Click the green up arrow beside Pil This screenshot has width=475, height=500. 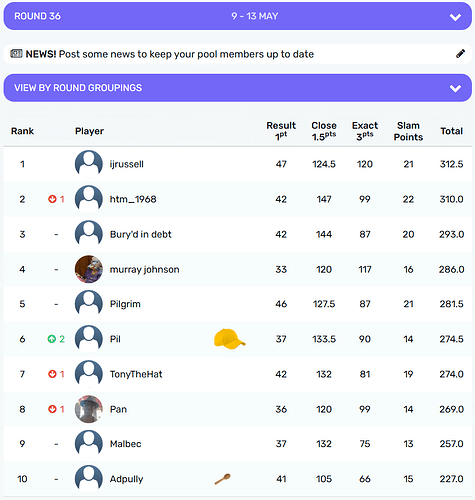point(52,339)
